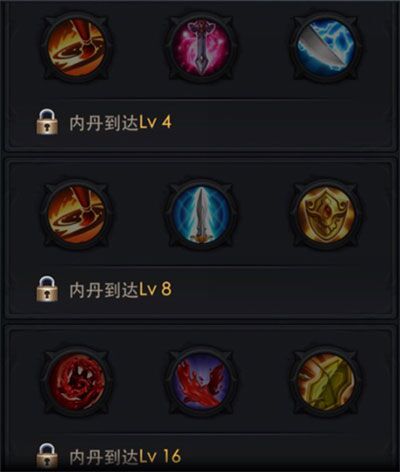Pick the red fanged vortex skill icon
This screenshot has height=472, width=400.
pos(75,382)
